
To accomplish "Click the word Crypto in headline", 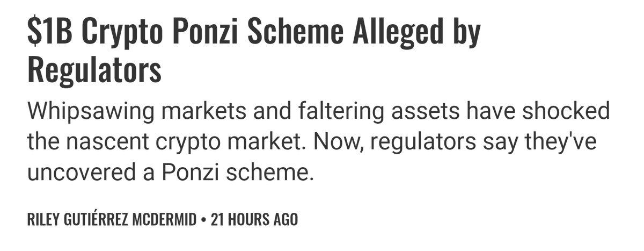I will coord(124,32).
